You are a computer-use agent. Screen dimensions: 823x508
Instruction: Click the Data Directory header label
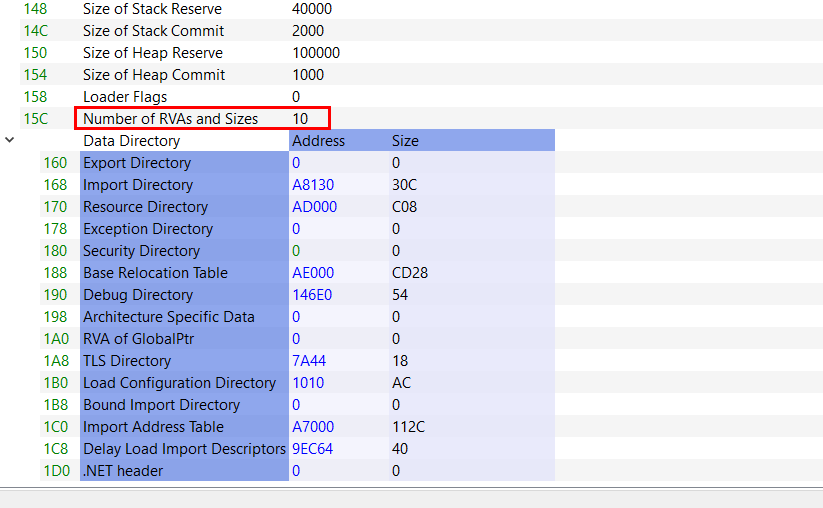click(132, 141)
